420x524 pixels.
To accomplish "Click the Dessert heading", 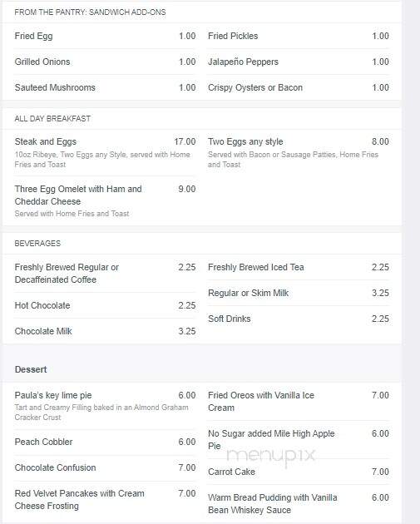I will pyautogui.click(x=31, y=369).
